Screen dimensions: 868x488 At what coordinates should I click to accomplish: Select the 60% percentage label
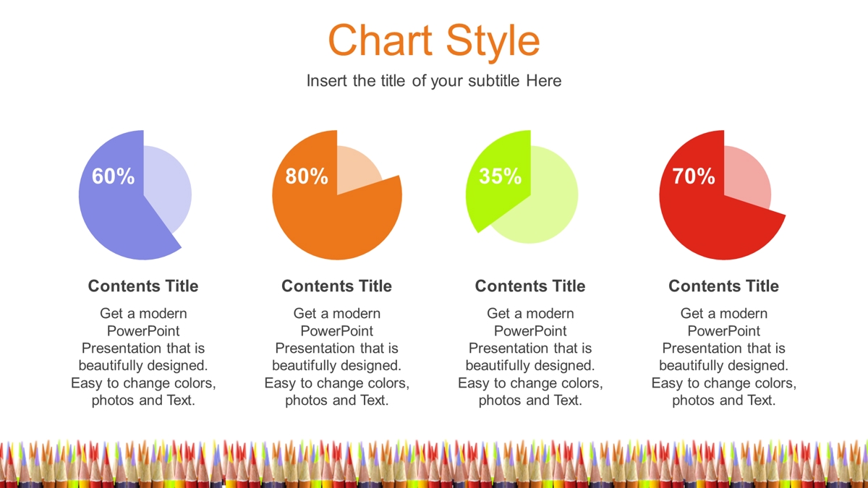(x=114, y=176)
